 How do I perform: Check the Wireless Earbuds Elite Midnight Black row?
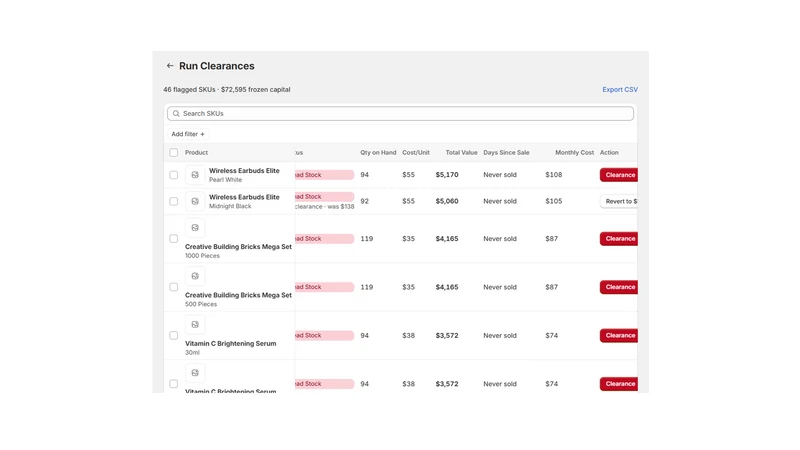pyautogui.click(x=173, y=202)
